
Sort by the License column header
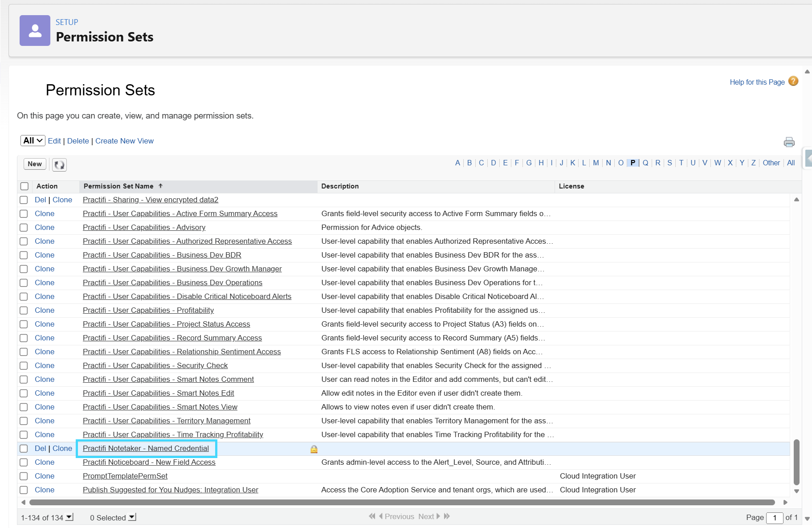pos(571,186)
